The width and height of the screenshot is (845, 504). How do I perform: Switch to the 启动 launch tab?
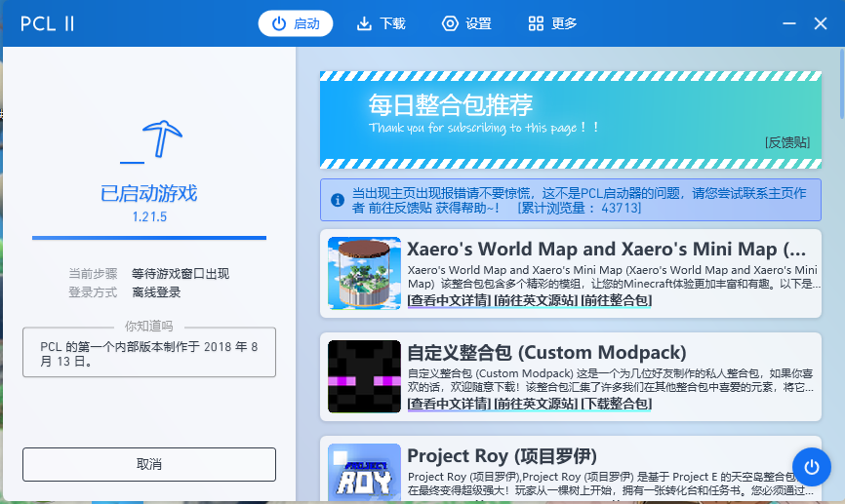296,23
